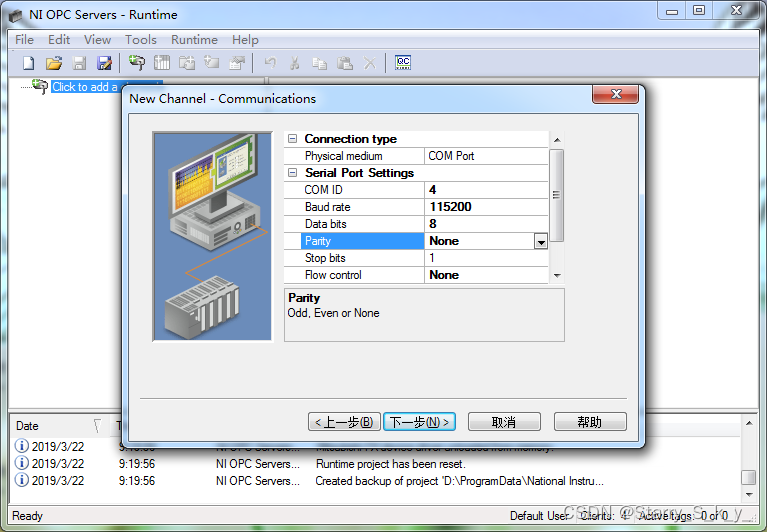The width and height of the screenshot is (767, 532).
Task: Click the event log scroll down arrow
Action: pos(749,494)
